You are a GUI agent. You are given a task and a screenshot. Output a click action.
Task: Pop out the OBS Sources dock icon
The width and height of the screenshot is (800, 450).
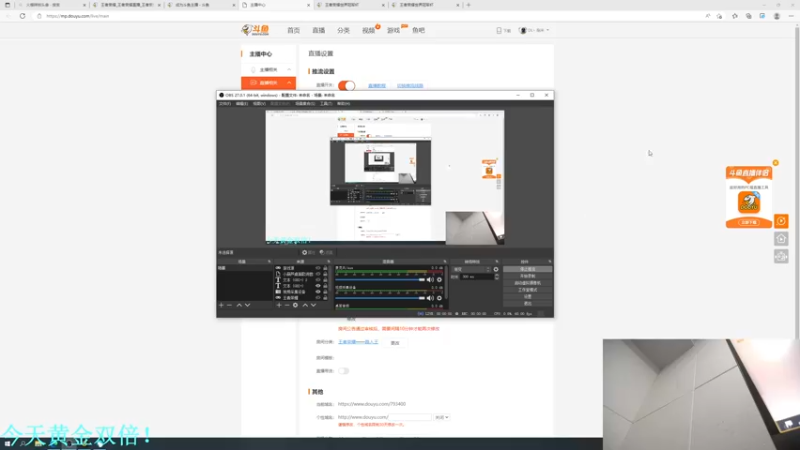(x=329, y=262)
